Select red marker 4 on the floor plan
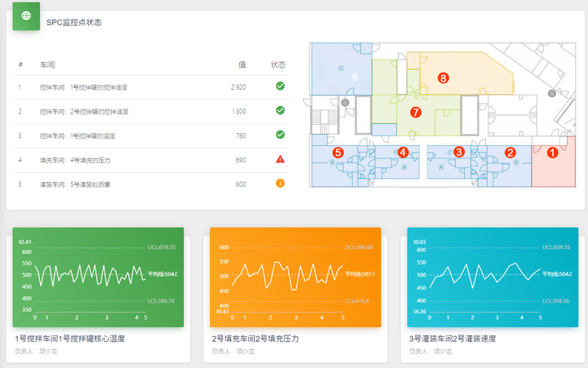The height and width of the screenshot is (368, 588). (403, 152)
